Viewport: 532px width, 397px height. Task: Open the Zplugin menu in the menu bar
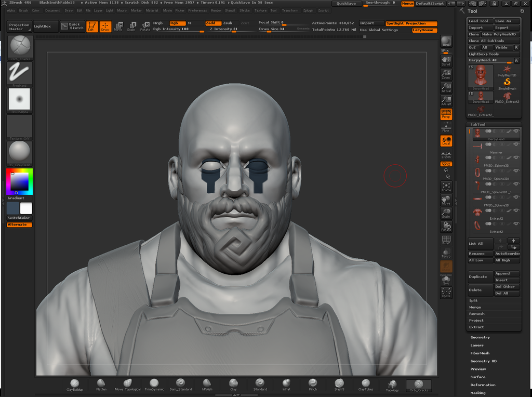click(x=308, y=10)
